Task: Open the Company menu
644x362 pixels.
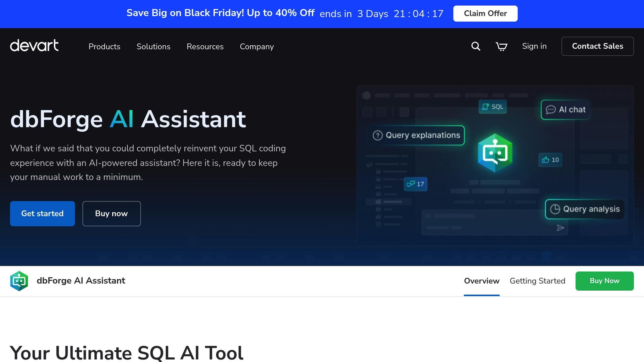Action: tap(257, 47)
